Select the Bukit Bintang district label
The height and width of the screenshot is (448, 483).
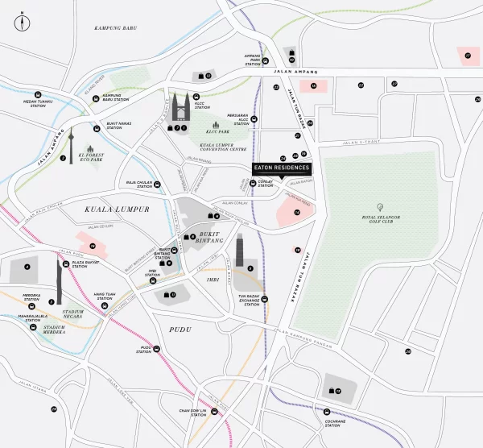coord(209,237)
